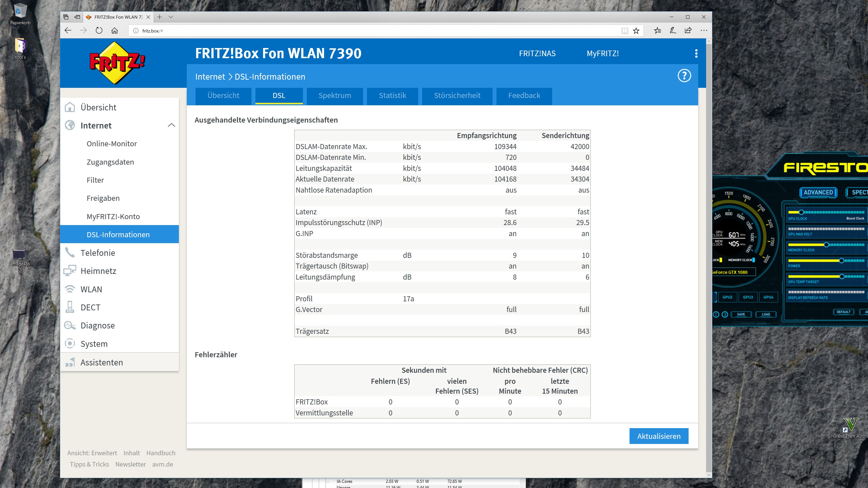This screenshot has width=868, height=488.
Task: Open the MyFRITZ! link in header
Action: (602, 54)
